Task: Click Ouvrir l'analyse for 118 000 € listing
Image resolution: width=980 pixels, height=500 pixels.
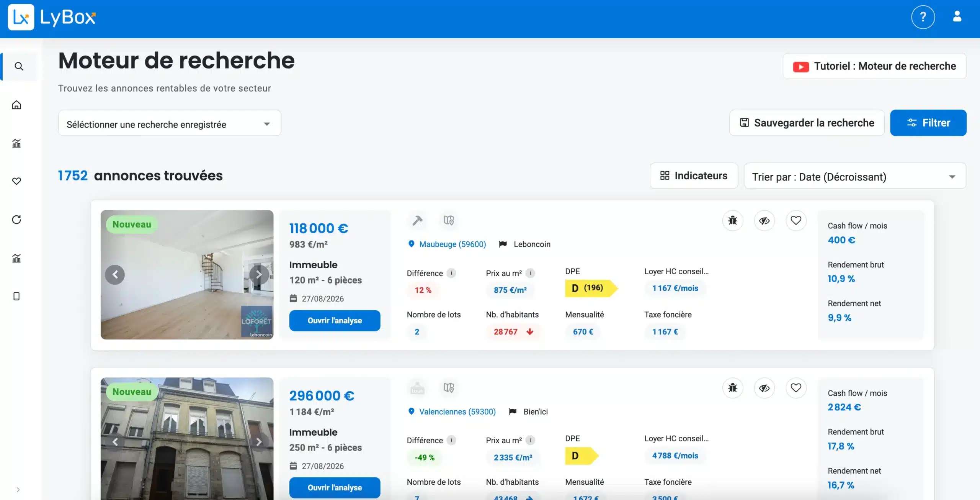Action: click(335, 321)
